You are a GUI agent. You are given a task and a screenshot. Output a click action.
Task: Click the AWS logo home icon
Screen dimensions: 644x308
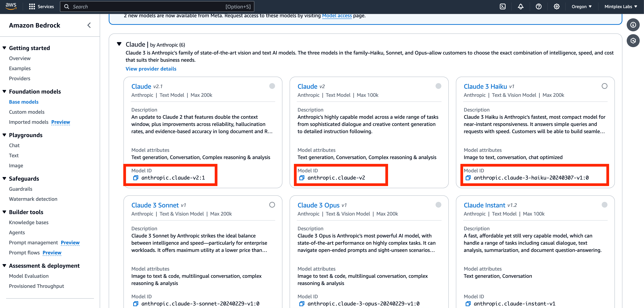click(11, 6)
